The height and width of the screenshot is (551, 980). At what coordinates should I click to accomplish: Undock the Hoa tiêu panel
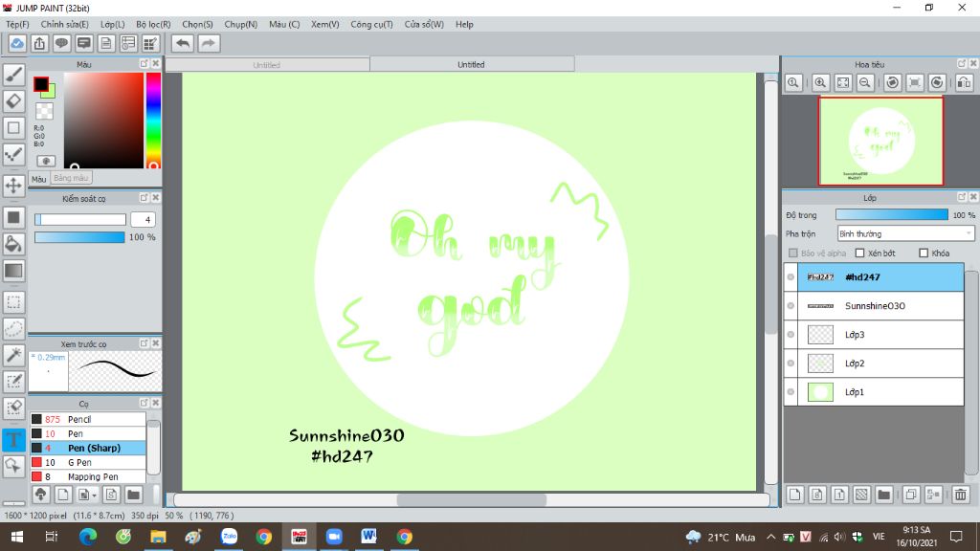[x=962, y=64]
